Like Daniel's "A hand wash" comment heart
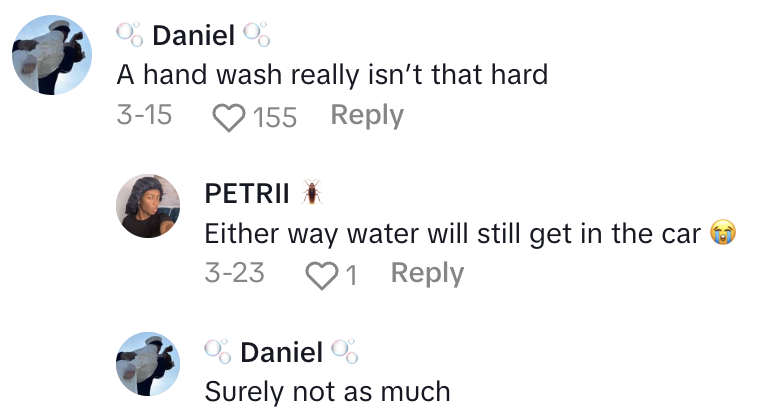 coord(229,117)
